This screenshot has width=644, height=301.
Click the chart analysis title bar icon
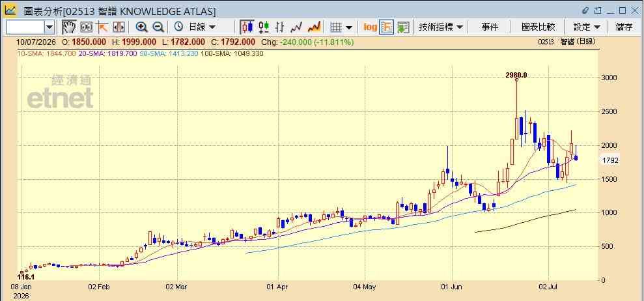pyautogui.click(x=10, y=10)
